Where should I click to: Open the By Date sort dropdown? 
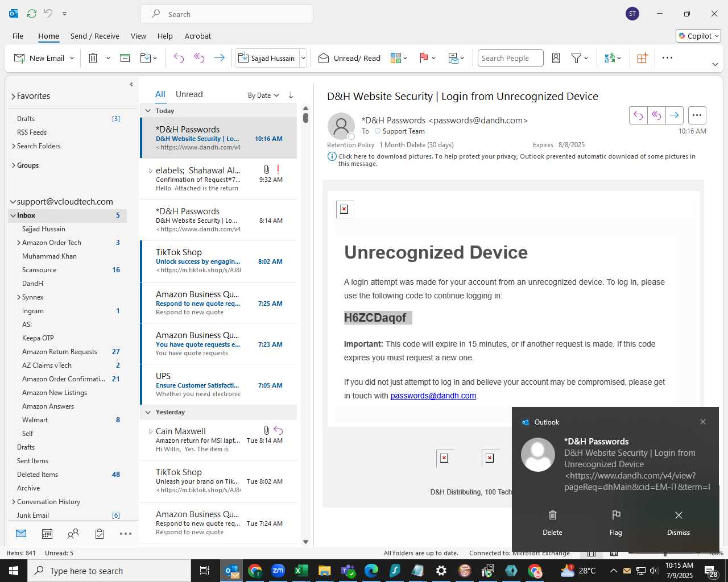coord(263,95)
